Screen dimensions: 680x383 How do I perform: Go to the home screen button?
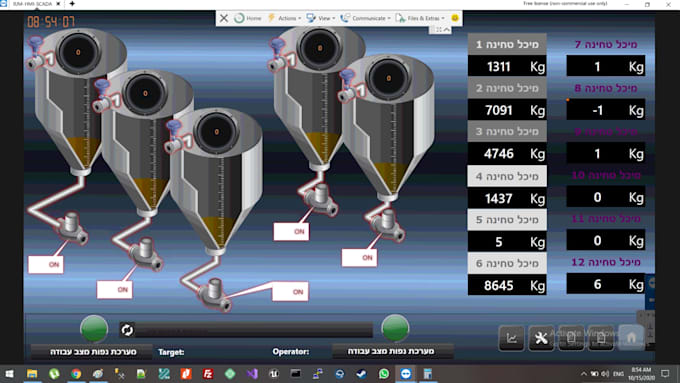click(631, 337)
